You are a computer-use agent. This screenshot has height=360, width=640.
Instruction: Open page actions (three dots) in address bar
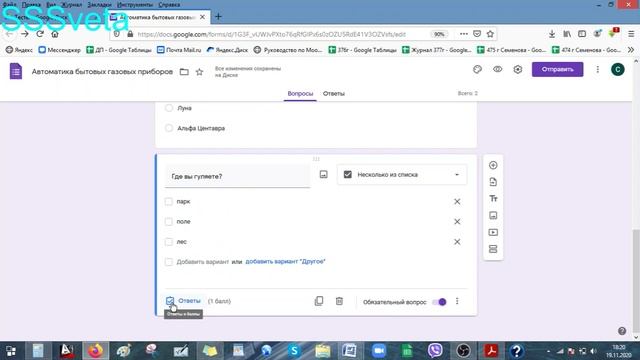pyautogui.click(x=464, y=34)
